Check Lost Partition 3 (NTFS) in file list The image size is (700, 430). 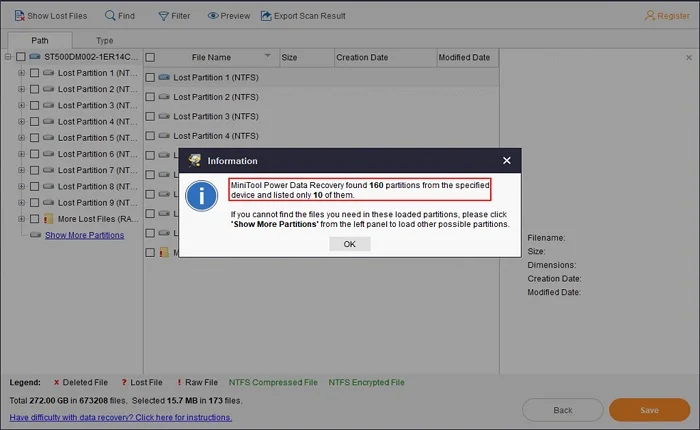click(150, 116)
